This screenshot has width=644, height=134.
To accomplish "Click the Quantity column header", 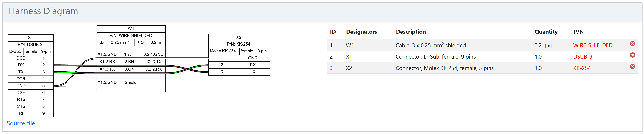I will pos(546,32).
